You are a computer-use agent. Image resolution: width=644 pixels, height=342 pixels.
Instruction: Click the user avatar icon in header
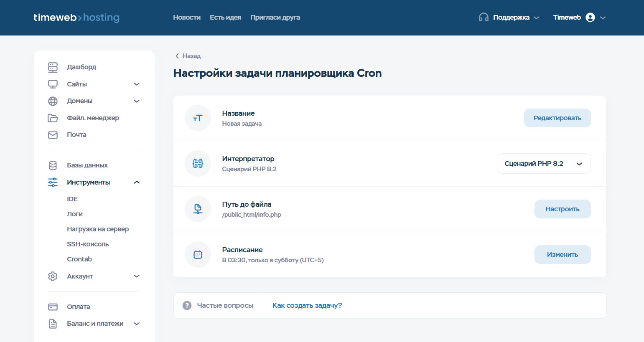(x=590, y=18)
